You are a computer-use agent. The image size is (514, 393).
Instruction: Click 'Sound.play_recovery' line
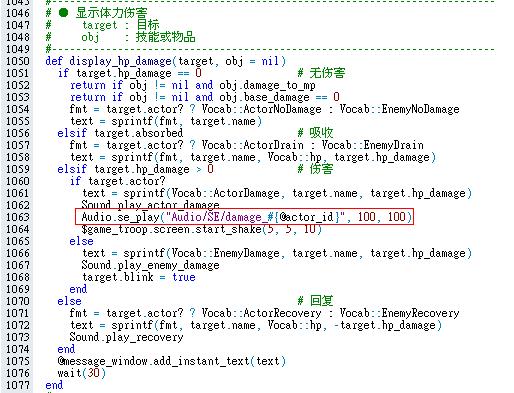pos(126,337)
